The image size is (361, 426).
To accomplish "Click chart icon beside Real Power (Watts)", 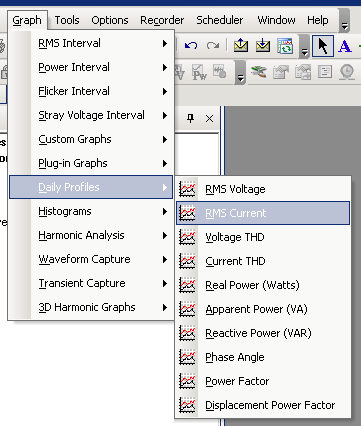I will pos(187,285).
